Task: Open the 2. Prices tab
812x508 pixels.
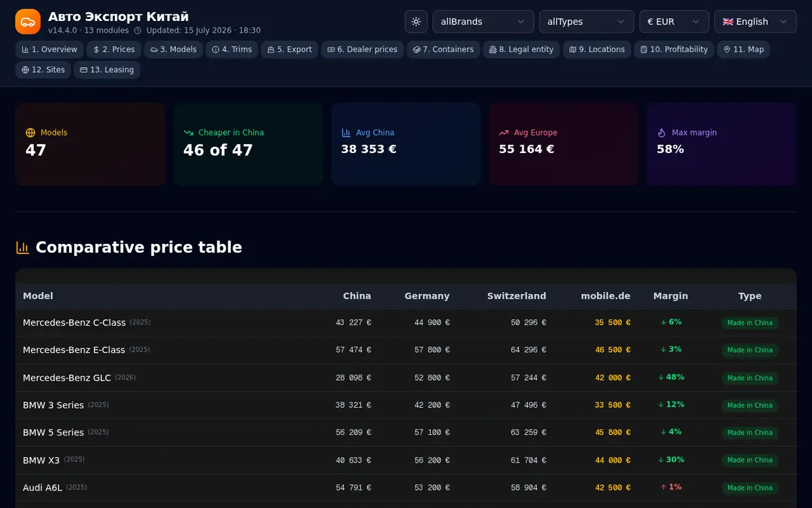Action: point(114,49)
